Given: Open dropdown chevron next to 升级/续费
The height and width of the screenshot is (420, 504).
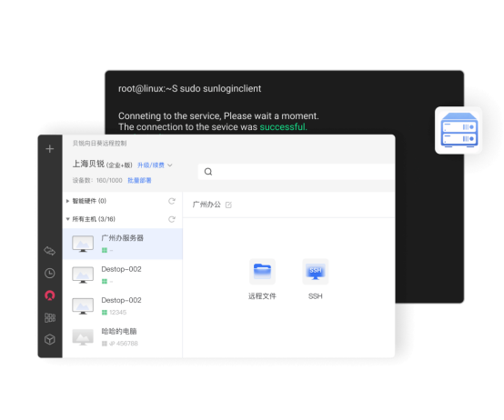Looking at the screenshot, I should [x=170, y=165].
